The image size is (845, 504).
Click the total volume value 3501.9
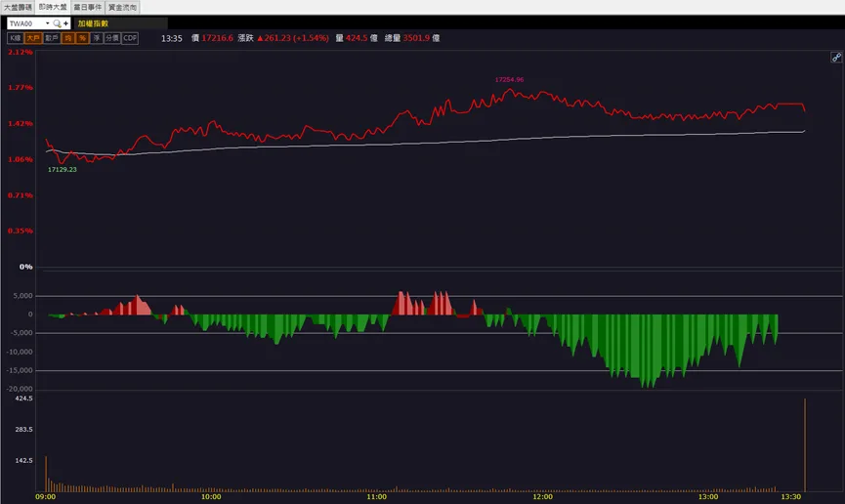pos(416,38)
